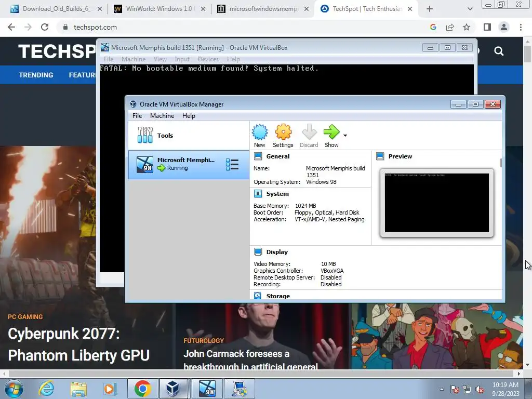Screen dimensions: 532x399
Task: Click the Google icon in address bar
Action: coord(433,27)
